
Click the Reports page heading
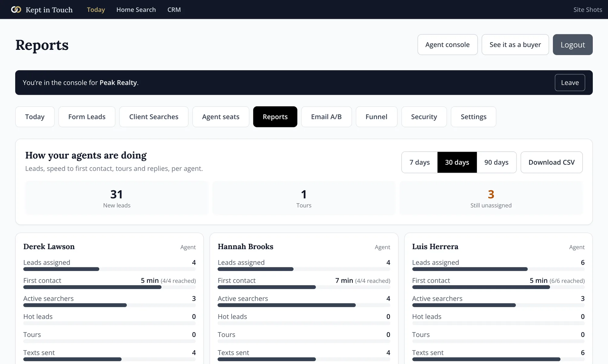(x=42, y=45)
